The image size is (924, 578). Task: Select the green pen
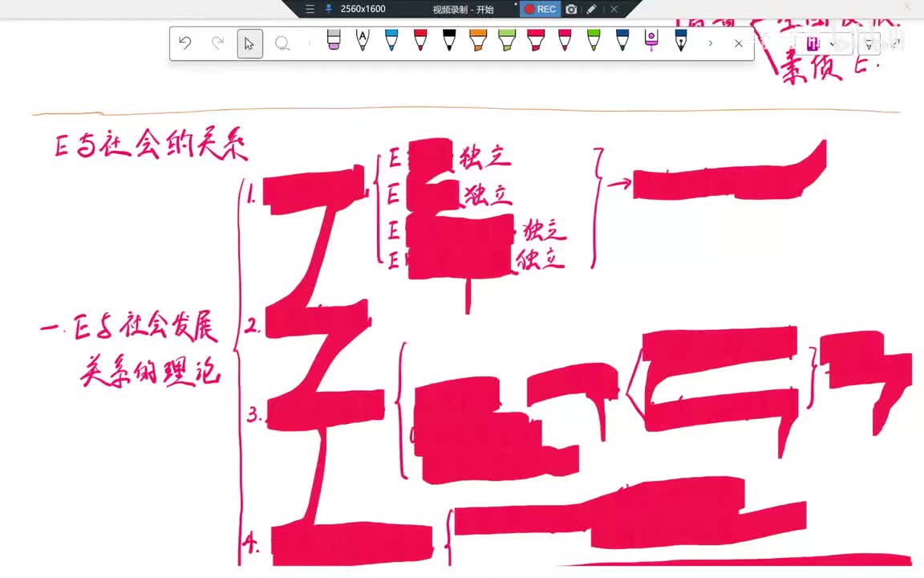(594, 40)
